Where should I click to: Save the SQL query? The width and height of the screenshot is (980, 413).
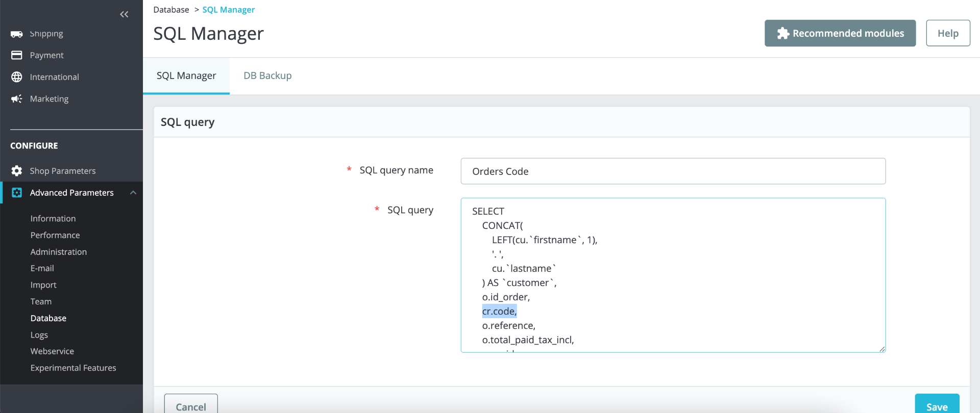point(937,406)
